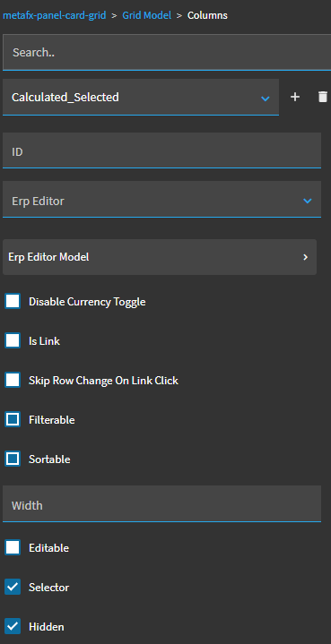Open the Erp Editor Model section

160,257
